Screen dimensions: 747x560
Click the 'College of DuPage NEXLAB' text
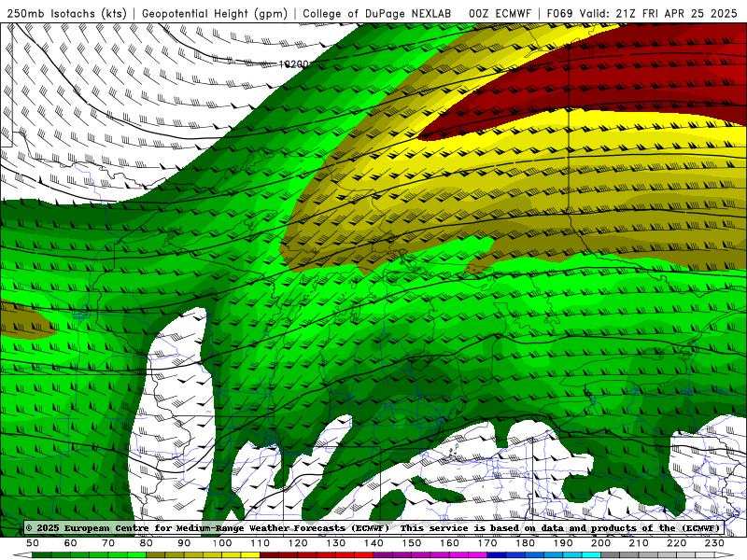click(x=377, y=14)
